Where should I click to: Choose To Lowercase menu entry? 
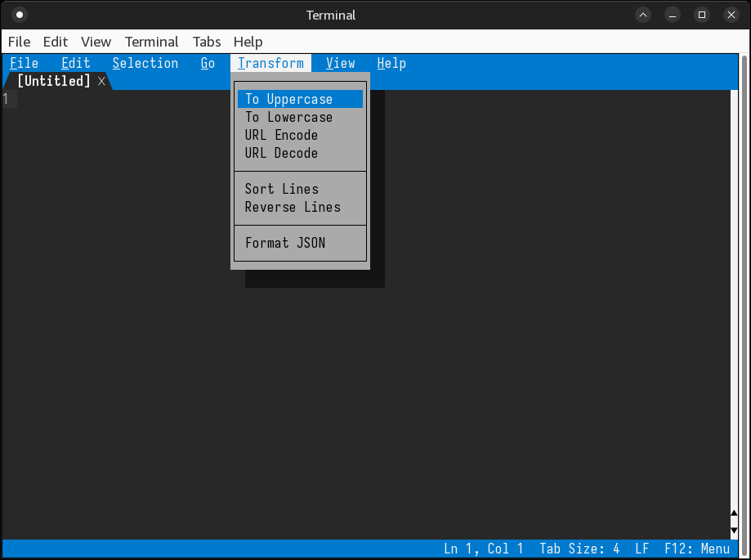coord(288,117)
